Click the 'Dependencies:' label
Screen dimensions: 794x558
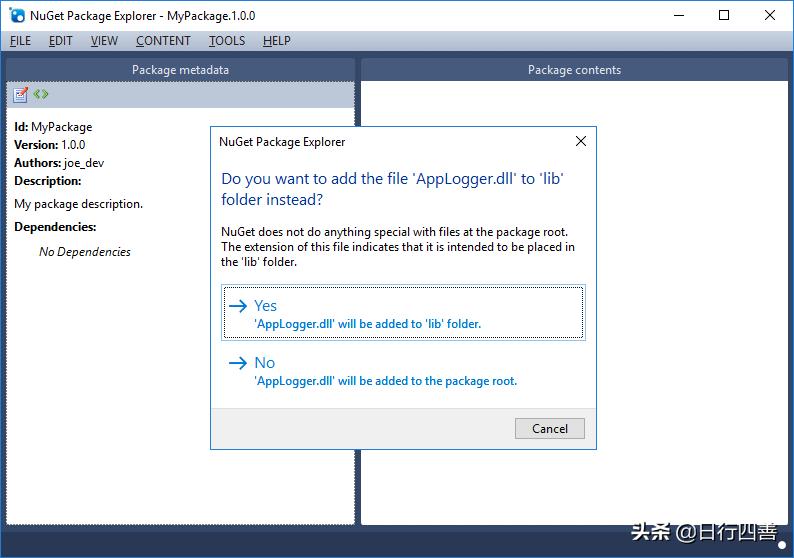[x=55, y=227]
